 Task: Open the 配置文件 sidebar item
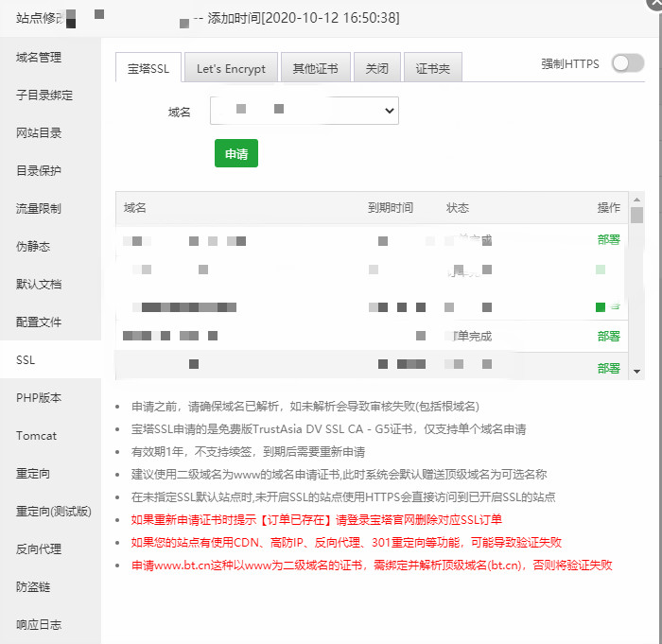pyautogui.click(x=39, y=322)
